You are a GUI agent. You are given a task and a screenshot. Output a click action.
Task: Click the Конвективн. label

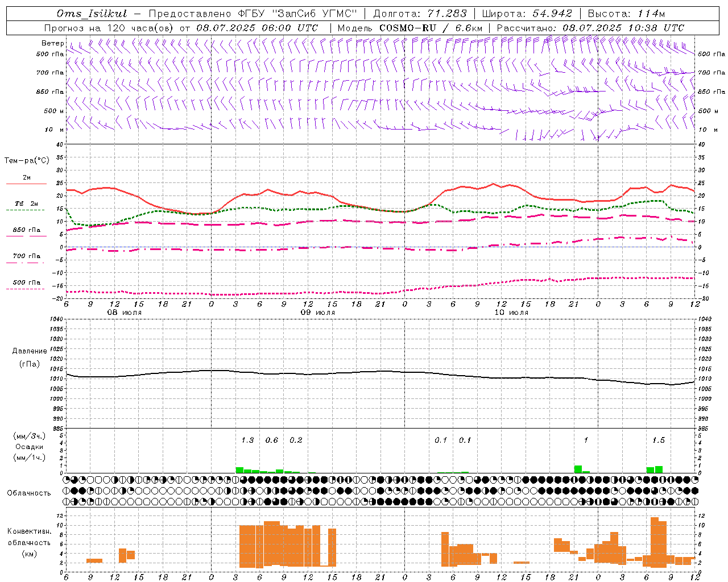(x=30, y=531)
